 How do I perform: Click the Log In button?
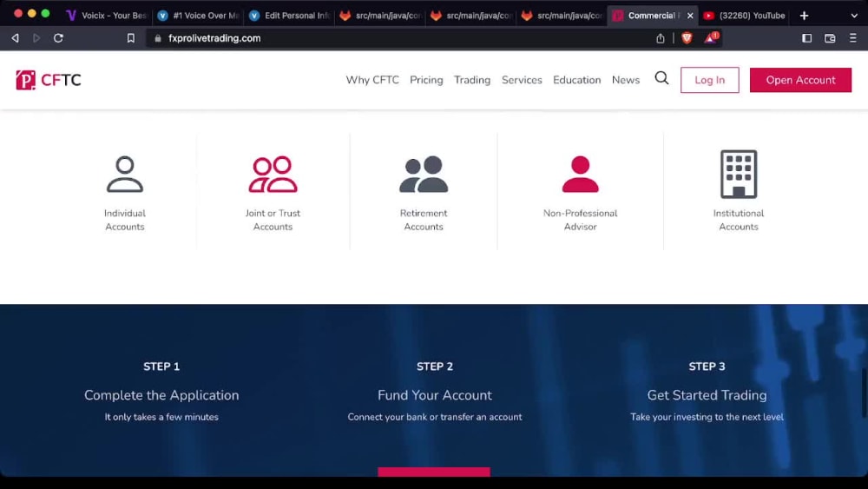click(710, 80)
